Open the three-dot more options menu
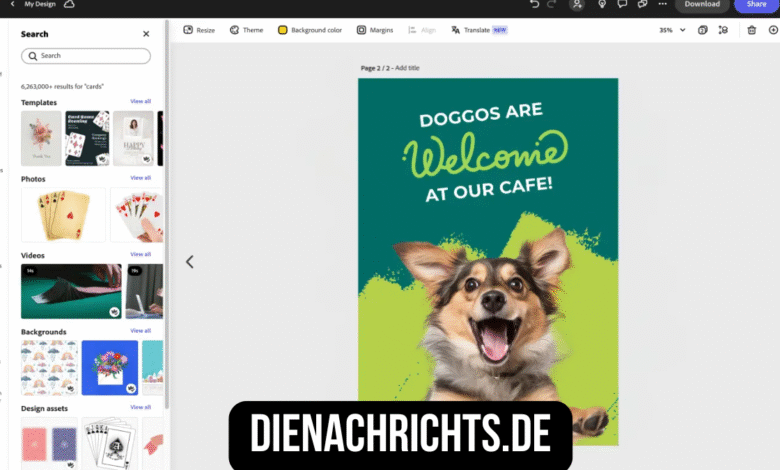The image size is (780, 470). pyautogui.click(x=662, y=4)
